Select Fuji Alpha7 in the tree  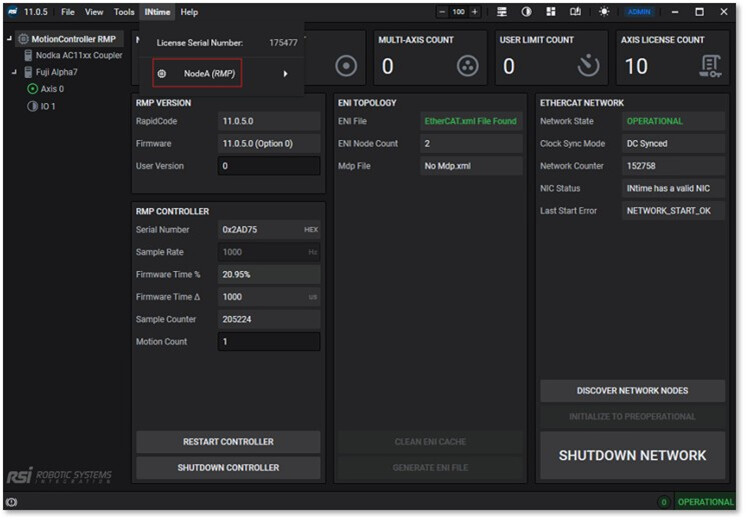(x=56, y=72)
